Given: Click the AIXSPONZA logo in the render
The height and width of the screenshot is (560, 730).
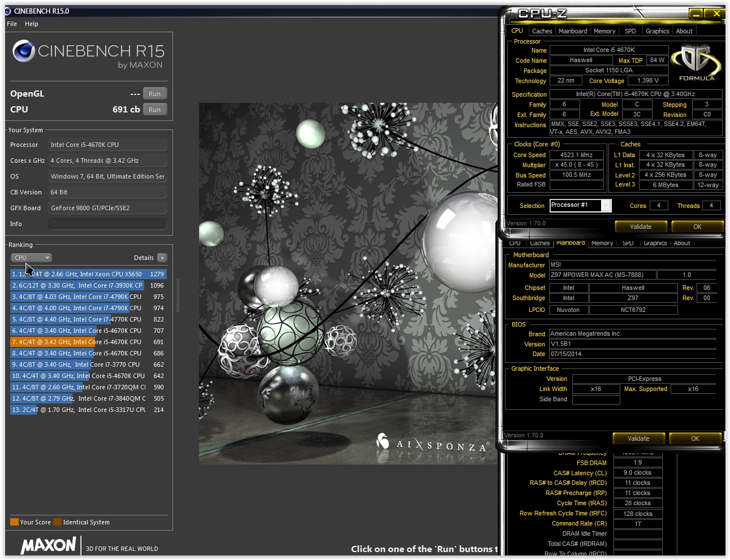Looking at the screenshot, I should click(432, 442).
